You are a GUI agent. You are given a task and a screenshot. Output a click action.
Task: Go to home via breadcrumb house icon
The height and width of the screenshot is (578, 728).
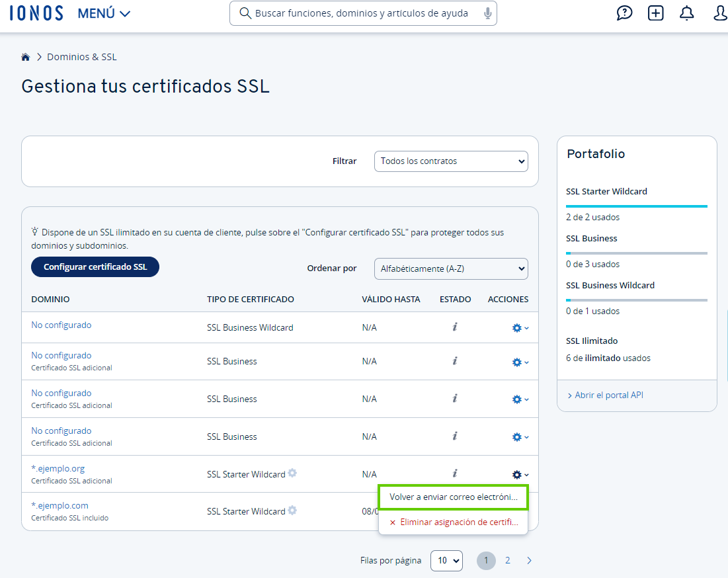pyautogui.click(x=26, y=57)
